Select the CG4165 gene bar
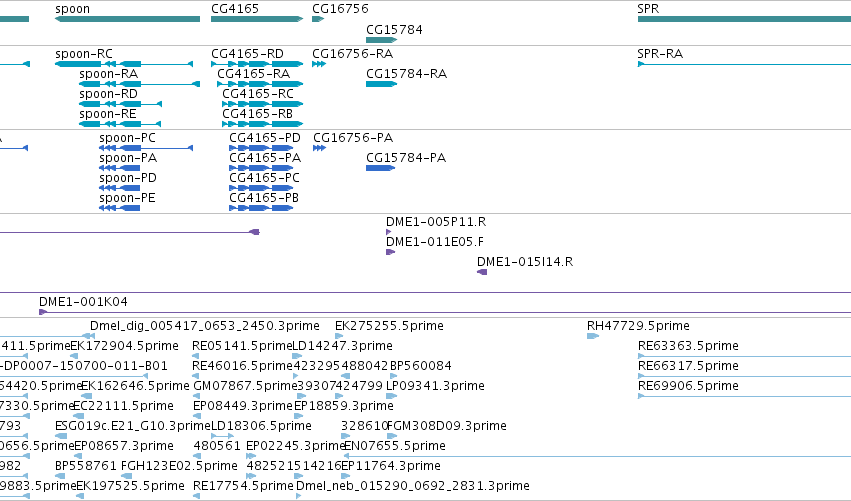The width and height of the screenshot is (851, 501). pos(257,19)
